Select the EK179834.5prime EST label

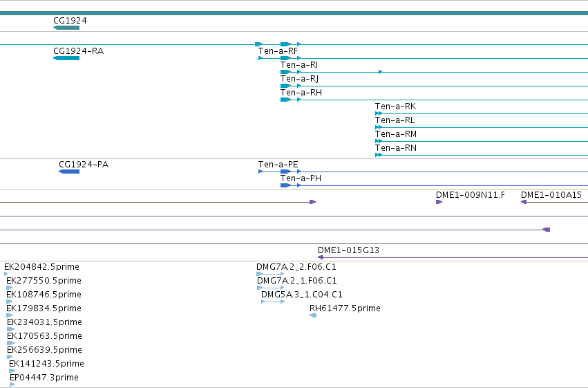(x=44, y=308)
